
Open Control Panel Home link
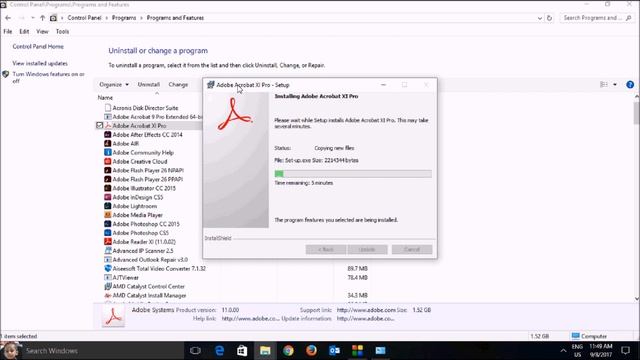(x=38, y=47)
